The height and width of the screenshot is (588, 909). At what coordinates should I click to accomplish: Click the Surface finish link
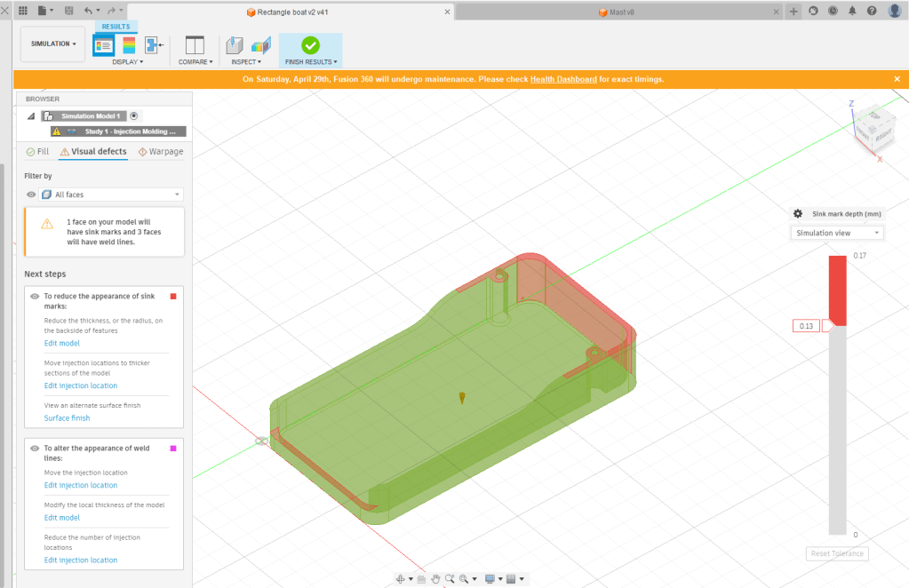(67, 418)
